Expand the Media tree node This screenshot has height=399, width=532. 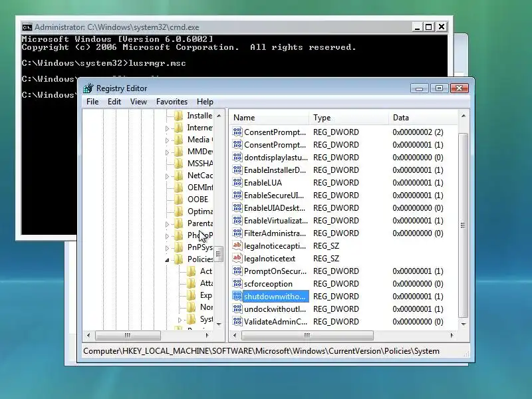(167, 140)
